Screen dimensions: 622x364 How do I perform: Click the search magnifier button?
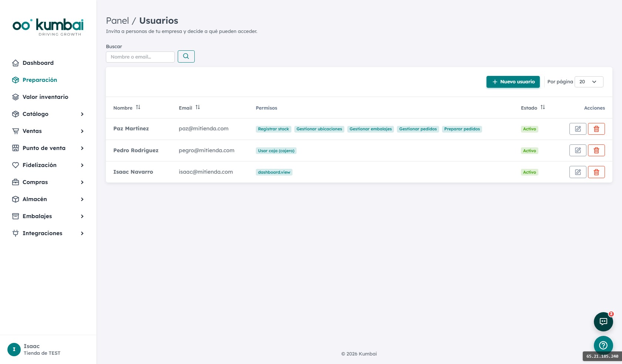(186, 56)
